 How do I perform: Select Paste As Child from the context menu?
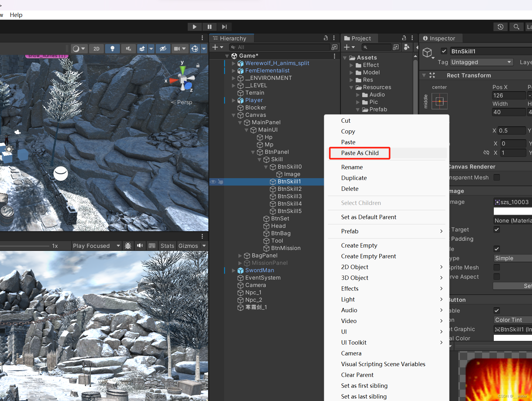click(359, 153)
